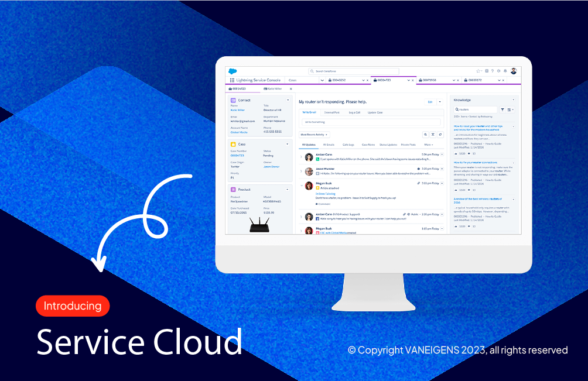Screen dimensions: 588x381
Task: Open the notifications bell icon
Action: coord(505,71)
